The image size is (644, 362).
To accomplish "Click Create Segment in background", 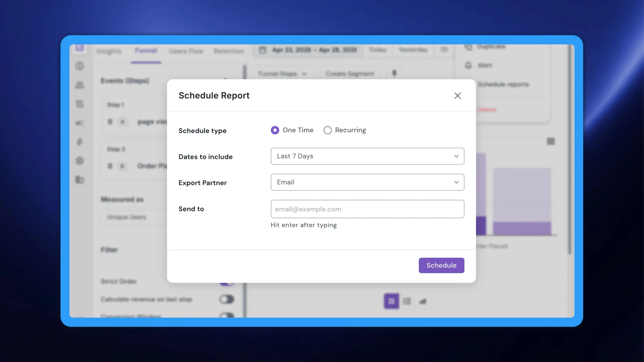I will pos(350,74).
